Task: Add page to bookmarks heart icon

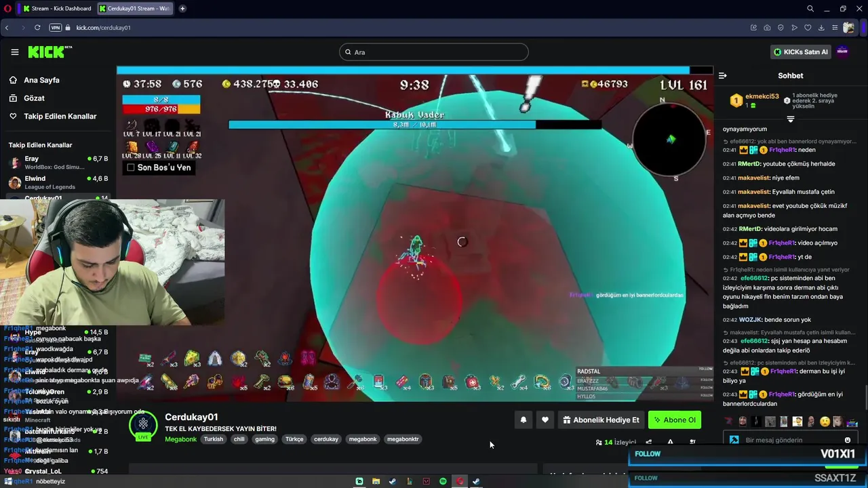Action: coord(808,28)
